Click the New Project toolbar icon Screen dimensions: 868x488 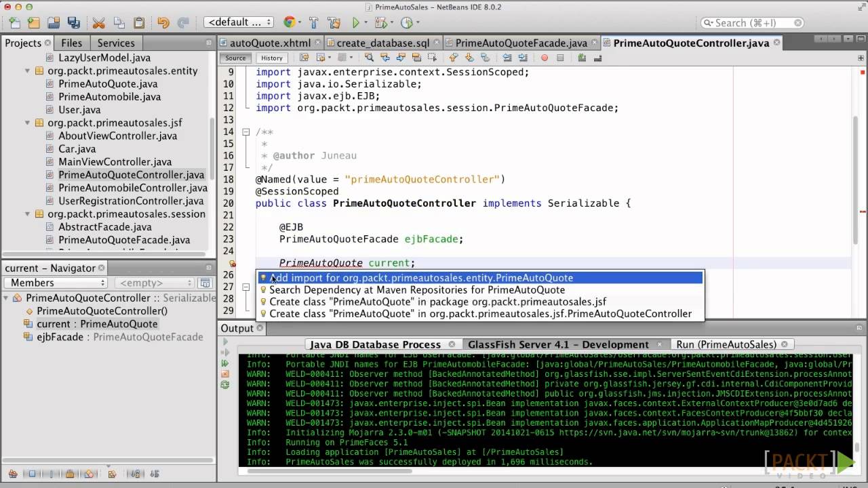(34, 23)
